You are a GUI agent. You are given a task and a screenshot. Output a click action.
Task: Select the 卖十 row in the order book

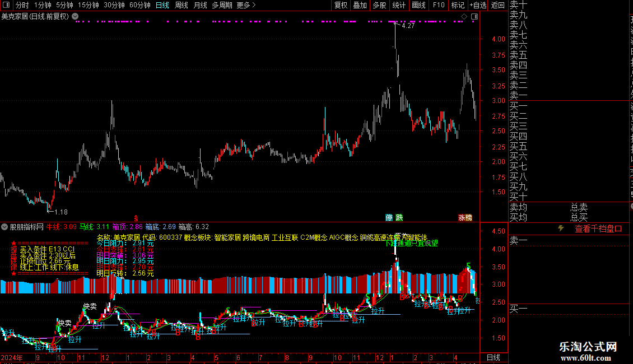(518, 5)
